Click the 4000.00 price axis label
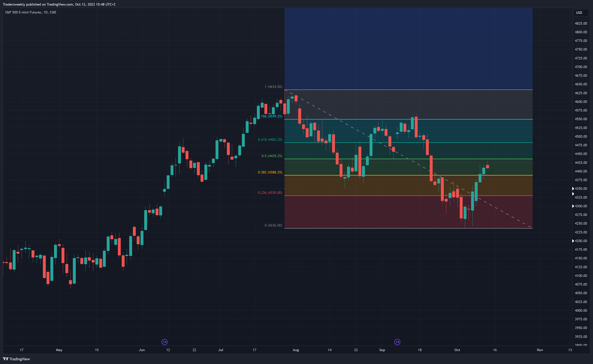This screenshot has height=364, width=593. tap(581, 311)
